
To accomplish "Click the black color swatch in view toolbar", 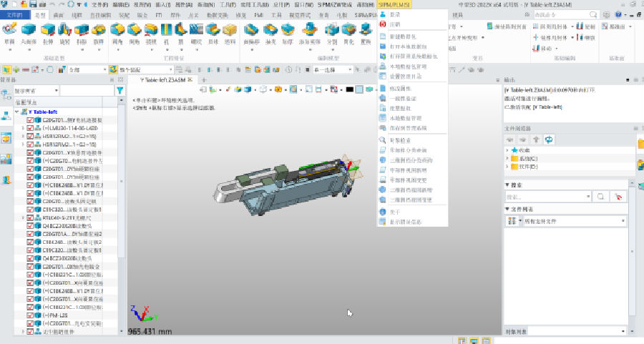I will tap(350, 90).
